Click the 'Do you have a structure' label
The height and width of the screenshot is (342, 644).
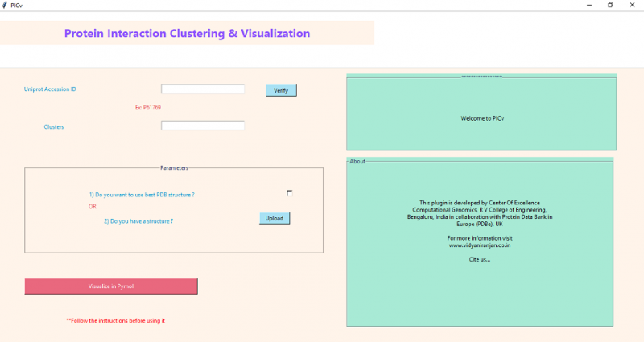pos(138,220)
